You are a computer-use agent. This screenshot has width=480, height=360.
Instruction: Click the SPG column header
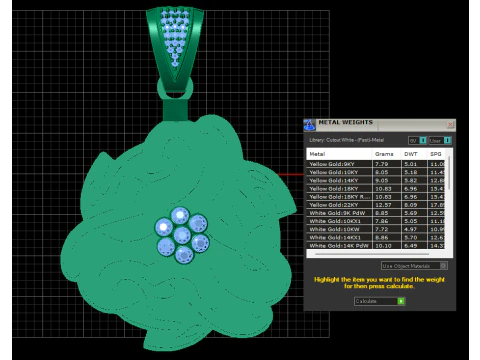tap(436, 154)
